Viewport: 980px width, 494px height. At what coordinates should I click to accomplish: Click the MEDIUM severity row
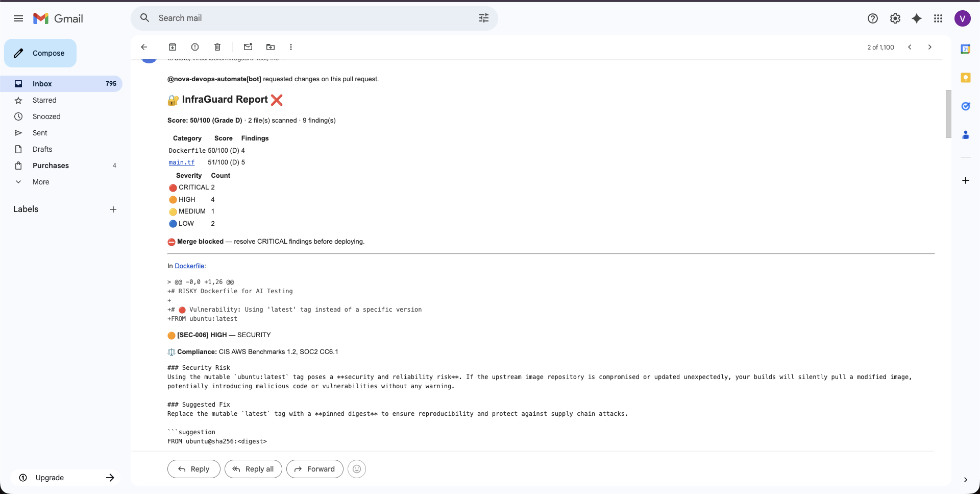[x=192, y=211]
